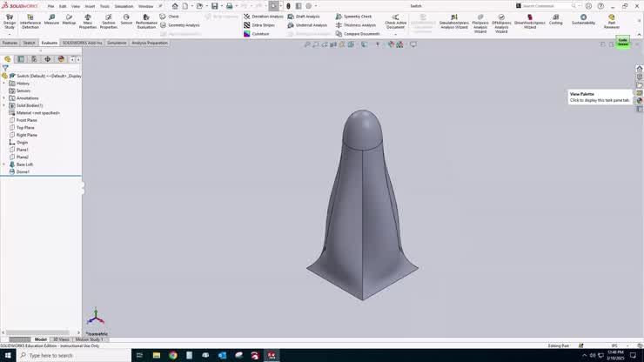Expand the Annotations tree node
The height and width of the screenshot is (362, 644).
(x=4, y=98)
